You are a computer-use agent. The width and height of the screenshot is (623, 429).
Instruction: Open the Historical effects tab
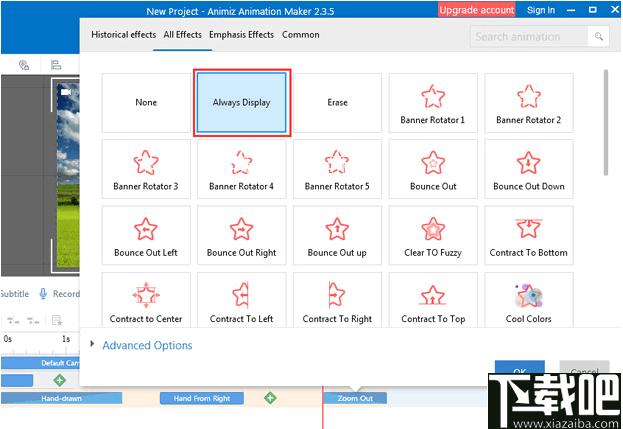[124, 35]
